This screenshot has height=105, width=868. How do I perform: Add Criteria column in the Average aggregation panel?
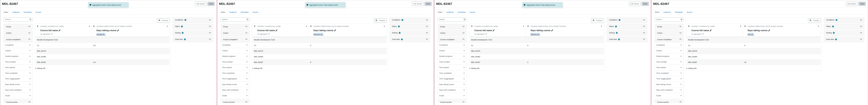(x=30, y=51)
